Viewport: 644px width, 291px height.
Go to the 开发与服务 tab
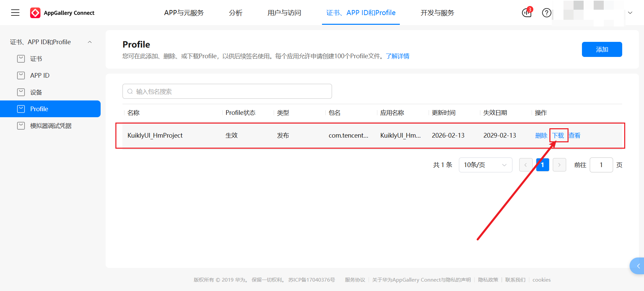pyautogui.click(x=437, y=13)
